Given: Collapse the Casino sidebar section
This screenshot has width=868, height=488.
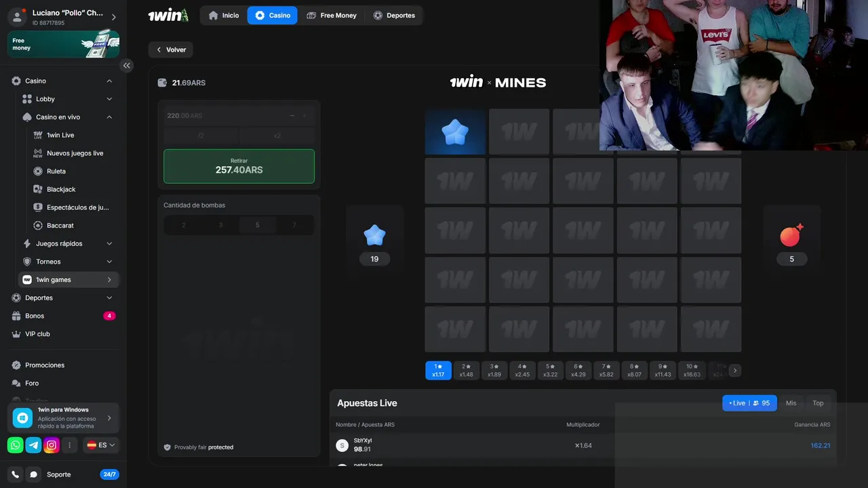Looking at the screenshot, I should [x=109, y=81].
